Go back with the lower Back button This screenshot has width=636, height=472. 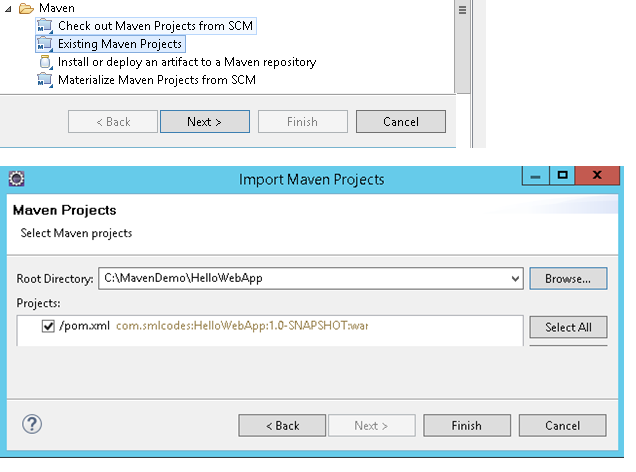(282, 426)
